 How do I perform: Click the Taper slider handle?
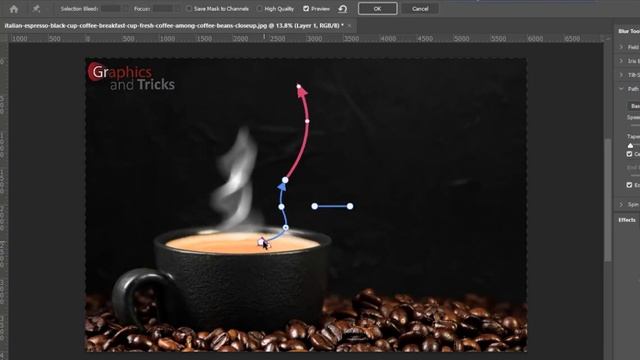click(631, 145)
